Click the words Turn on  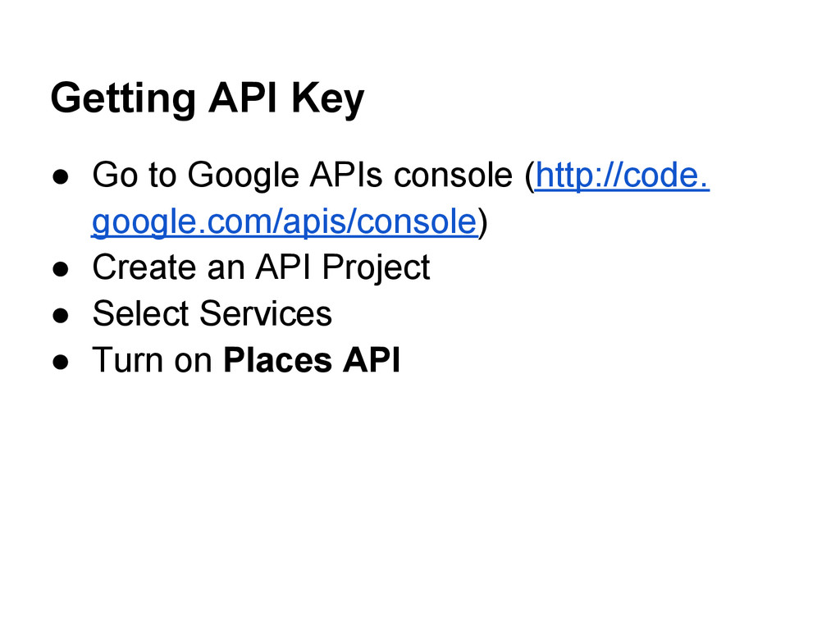coord(153,359)
